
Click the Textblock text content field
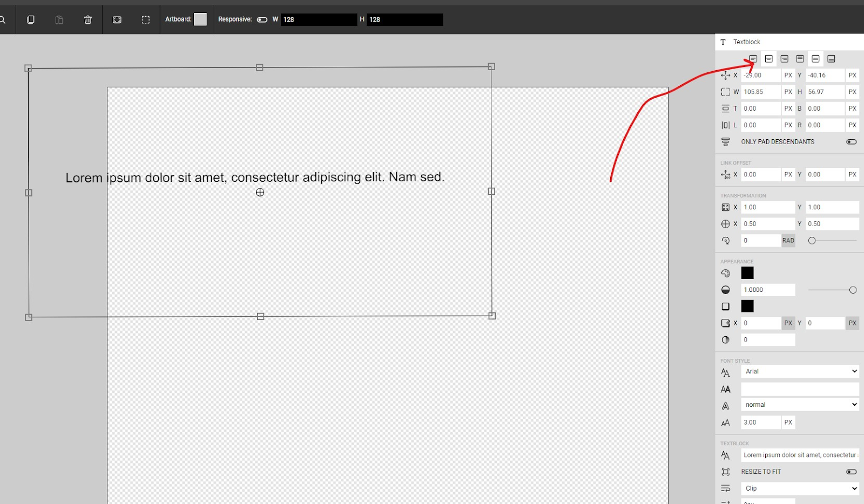point(800,455)
